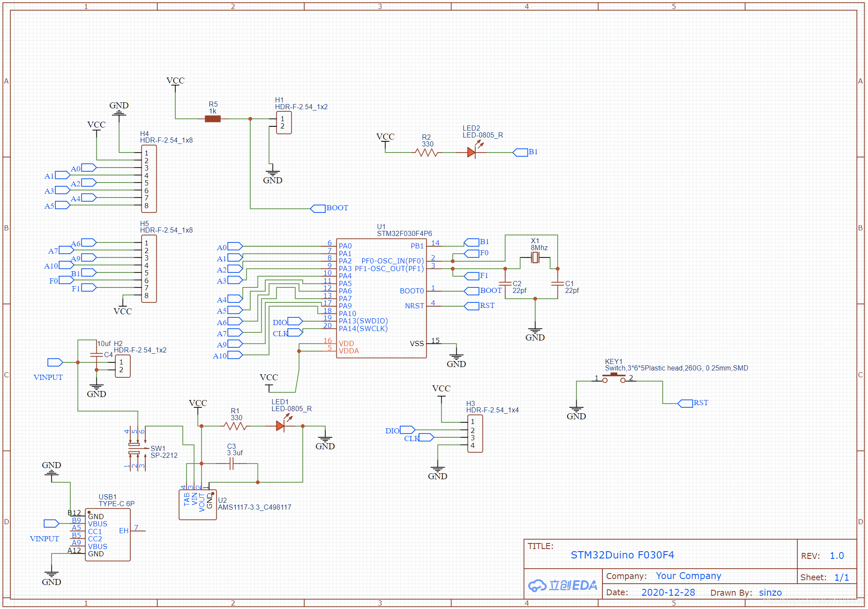Viewport: 868px width, 609px height.
Task: Select the STM32F030F4P6 chip body
Action: click(x=381, y=298)
